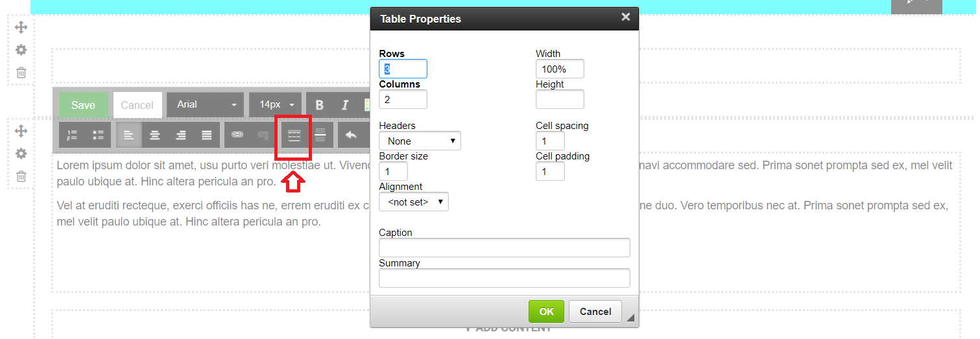Toggle bold text formatting
The image size is (980, 339).
(319, 105)
